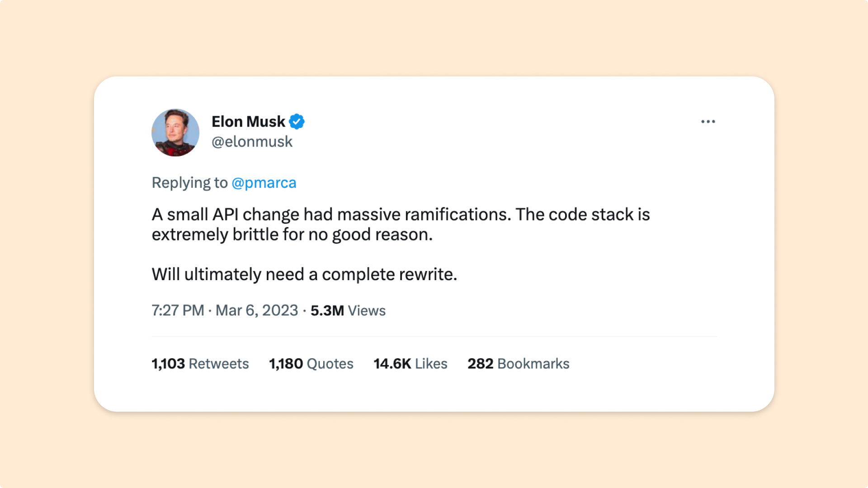Click the blue verified checkmark badge
This screenshot has height=488, width=868.
(x=297, y=122)
